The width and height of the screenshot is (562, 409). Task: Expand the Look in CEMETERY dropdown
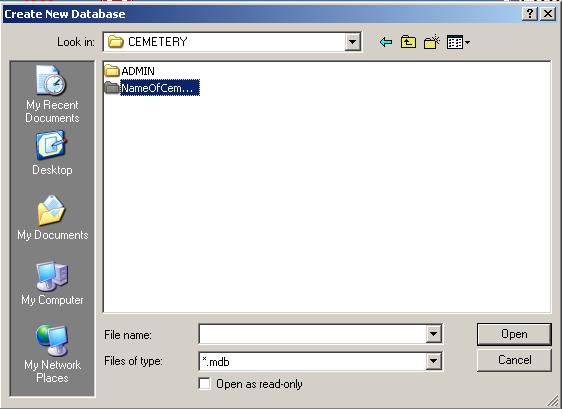point(353,42)
